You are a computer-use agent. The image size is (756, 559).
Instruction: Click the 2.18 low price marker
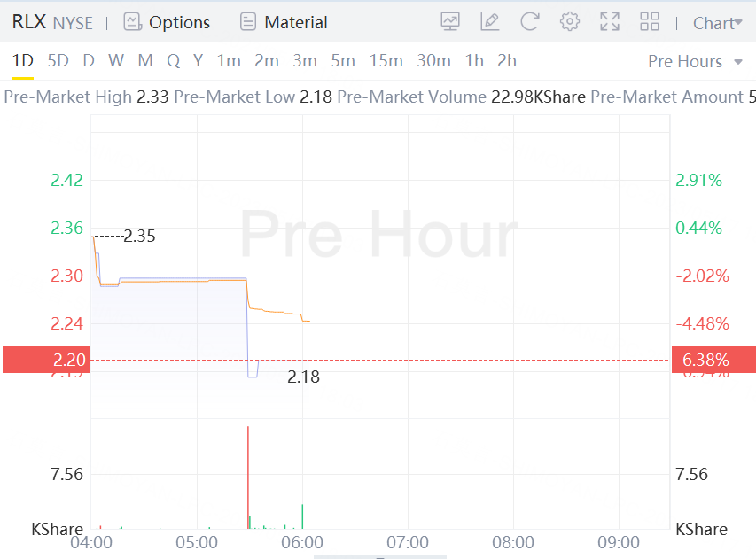click(x=304, y=377)
